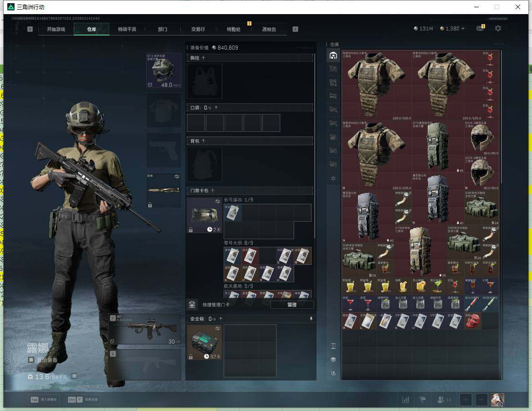The height and width of the screenshot is (411, 532).
Task: Select the red skull item in warehouse
Action: click(473, 321)
